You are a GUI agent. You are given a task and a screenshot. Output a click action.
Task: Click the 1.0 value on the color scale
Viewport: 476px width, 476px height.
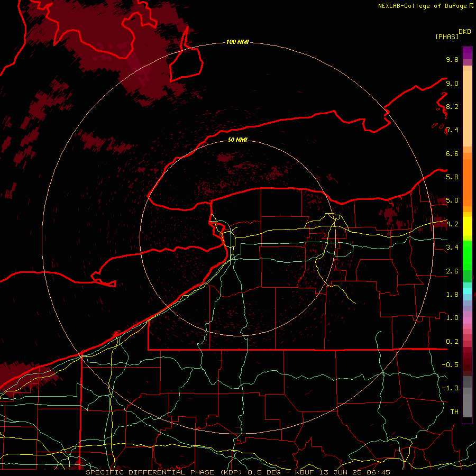click(452, 317)
